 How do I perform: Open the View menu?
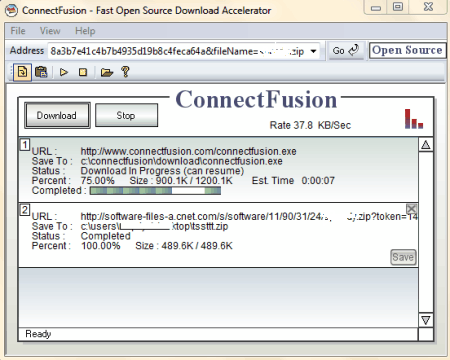point(50,31)
